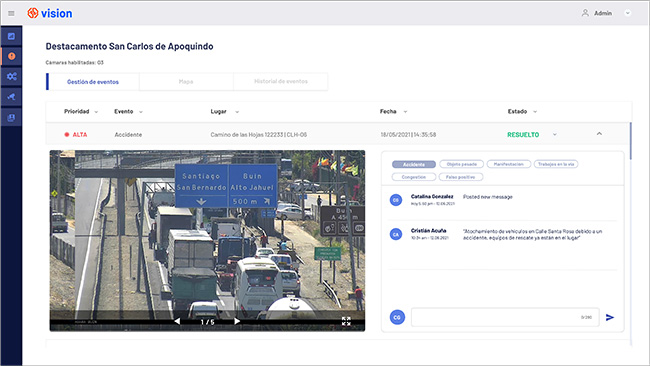Click the image counter 1/5
The image size is (650, 366).
coord(207,322)
